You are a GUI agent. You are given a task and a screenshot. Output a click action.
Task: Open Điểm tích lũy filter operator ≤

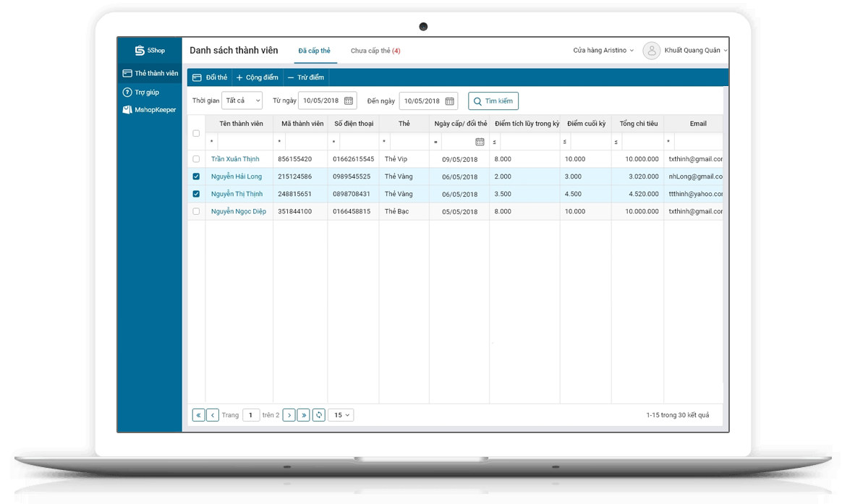click(x=494, y=142)
